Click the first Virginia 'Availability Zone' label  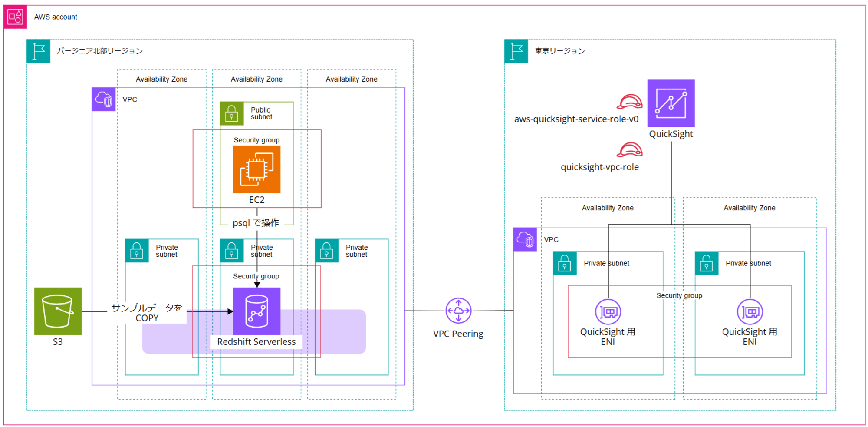161,79
